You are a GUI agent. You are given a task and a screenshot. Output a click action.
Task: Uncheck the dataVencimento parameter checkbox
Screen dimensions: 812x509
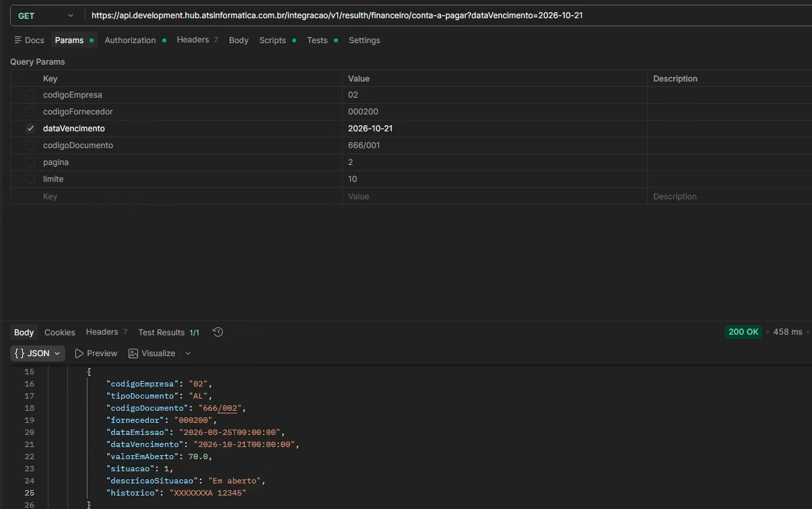(x=30, y=129)
